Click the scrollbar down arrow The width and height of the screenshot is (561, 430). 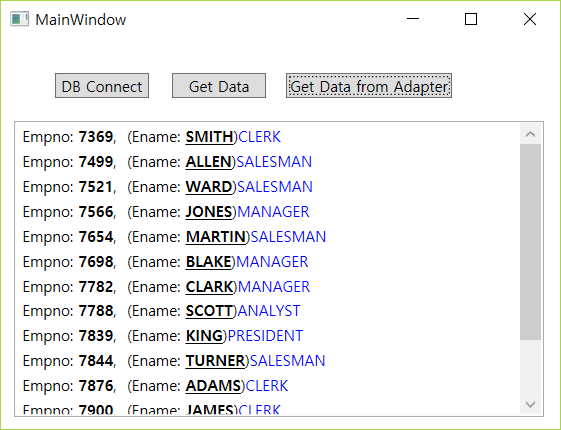point(531,404)
